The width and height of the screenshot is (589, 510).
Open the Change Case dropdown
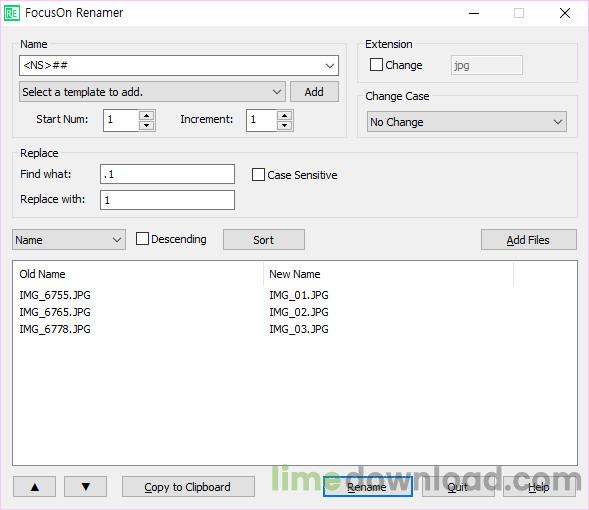coord(467,122)
